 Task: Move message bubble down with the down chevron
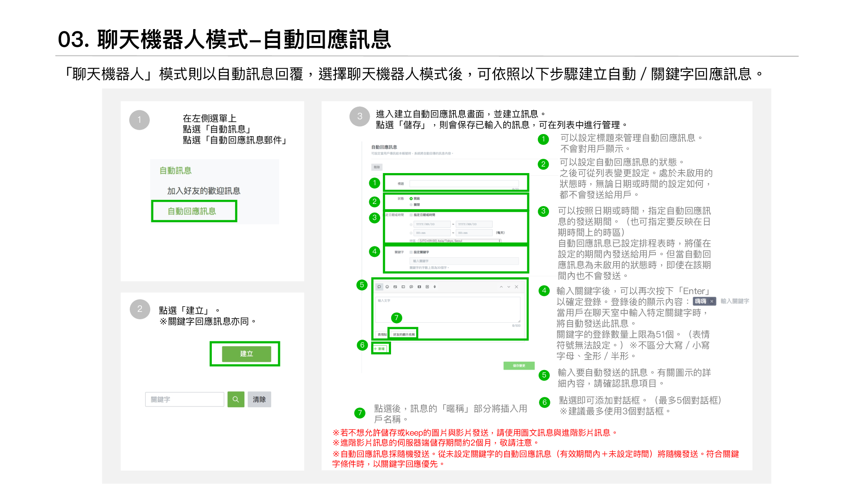[x=509, y=287]
